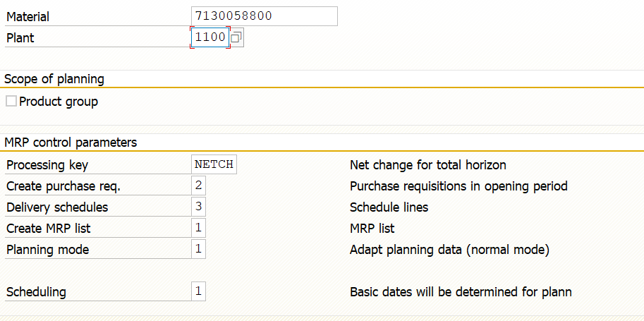Viewport: 644px width, 321px height.
Task: Select the Delivery schedules value field
Action: (198, 207)
